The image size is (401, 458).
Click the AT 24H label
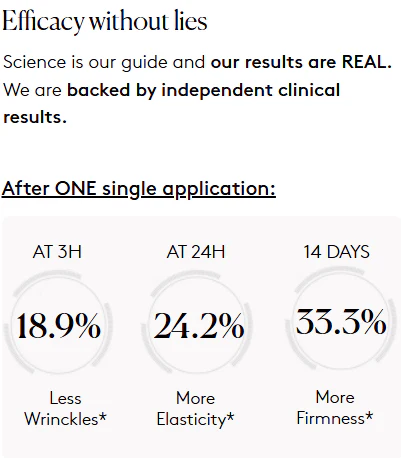(x=196, y=252)
